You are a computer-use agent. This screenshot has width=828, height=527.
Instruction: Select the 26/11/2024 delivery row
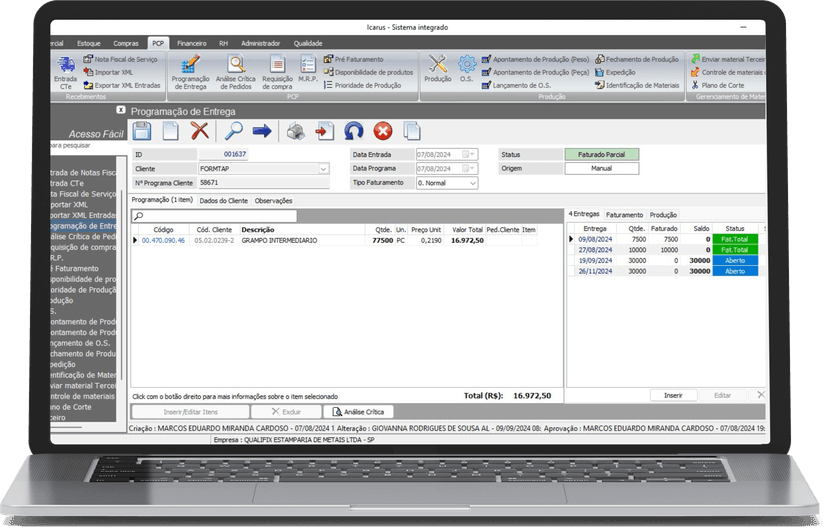pyautogui.click(x=663, y=271)
